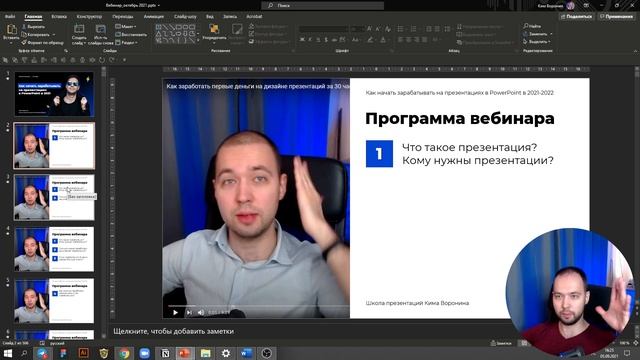Click the increase font size icon
Image resolution: width=640 pixels, height=360 pixels.
(369, 29)
